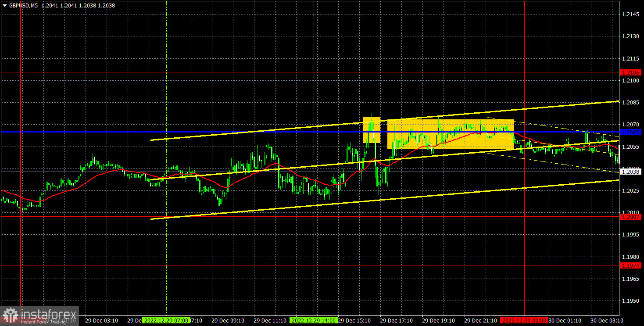Screen dimensions: 644x326
Task: Click the red 1.2007 price level label
Action: pyautogui.click(x=631, y=216)
